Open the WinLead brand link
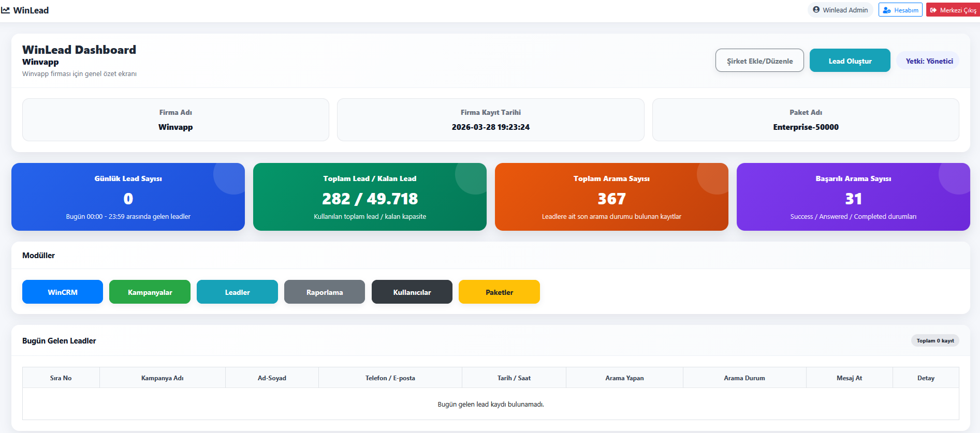Viewport: 980px width, 433px height. pos(25,10)
